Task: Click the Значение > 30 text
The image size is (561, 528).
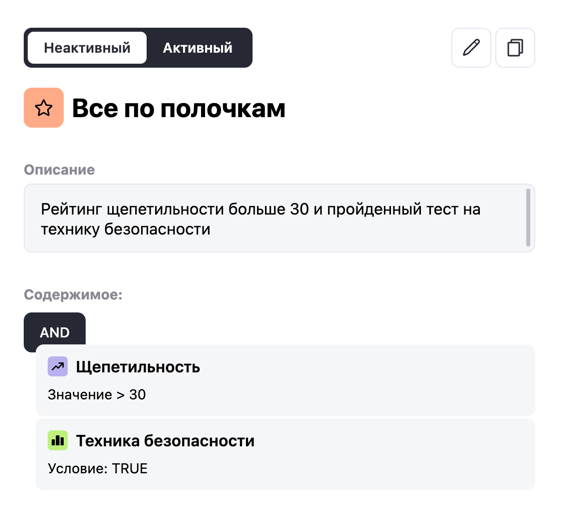Action: coord(97,395)
